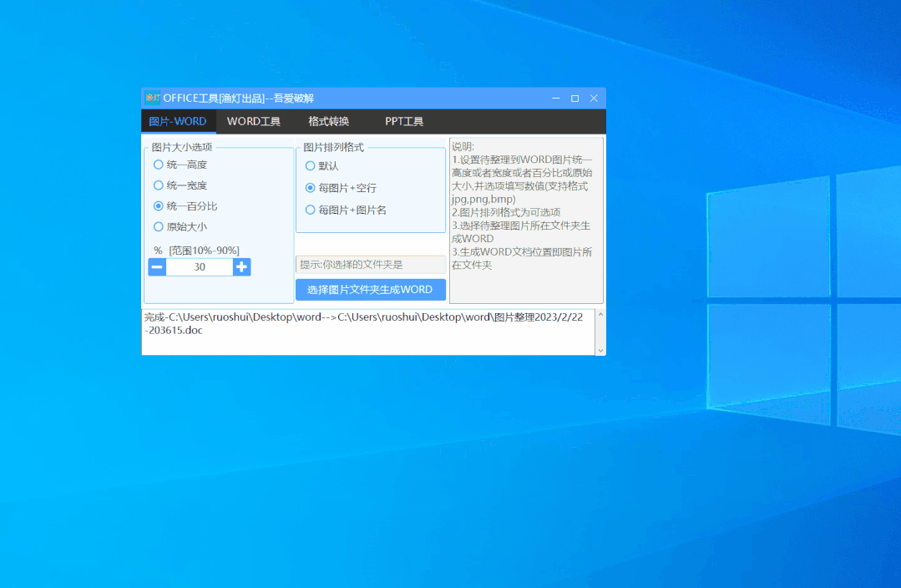Image resolution: width=901 pixels, height=588 pixels.
Task: Close the OFFICE工具 window
Action: pos(595,99)
